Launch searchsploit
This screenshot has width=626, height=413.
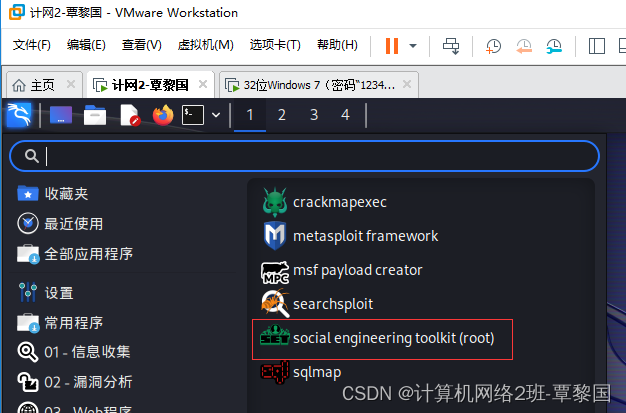coord(317,304)
